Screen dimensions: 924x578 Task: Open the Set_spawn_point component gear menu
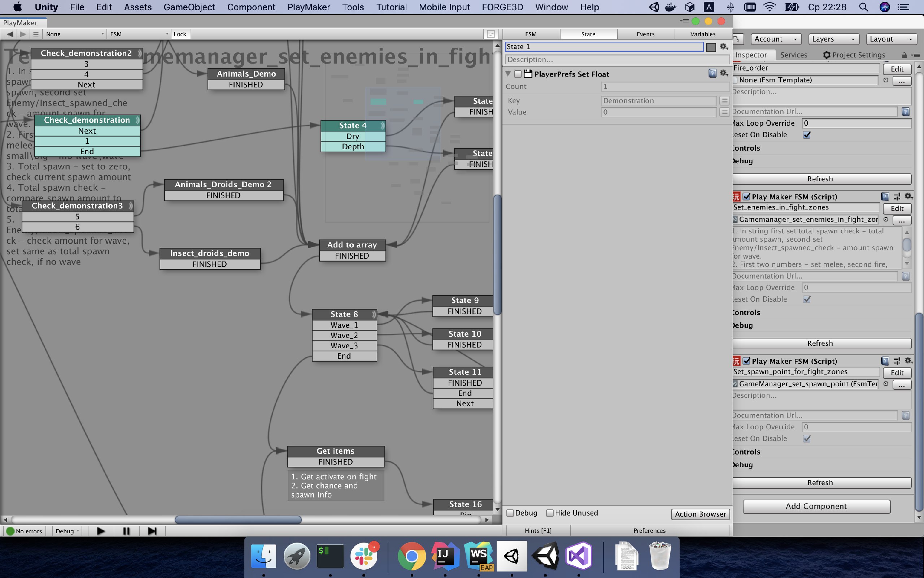[908, 361]
